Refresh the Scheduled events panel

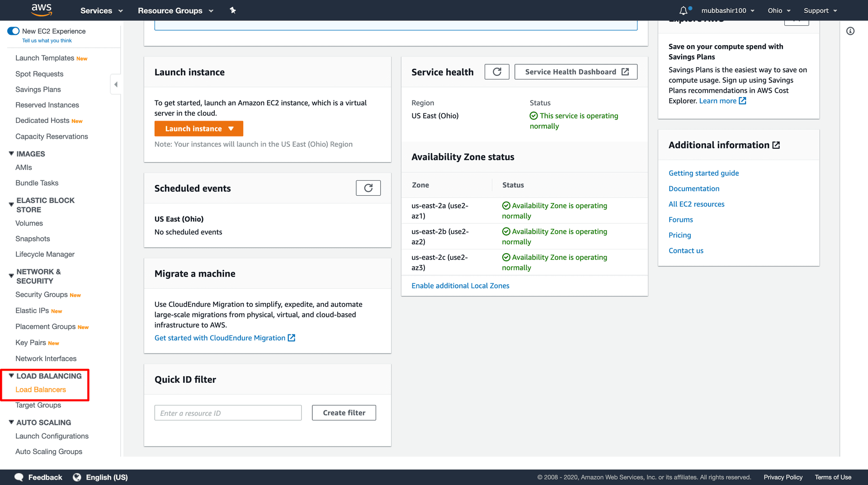[x=368, y=188]
